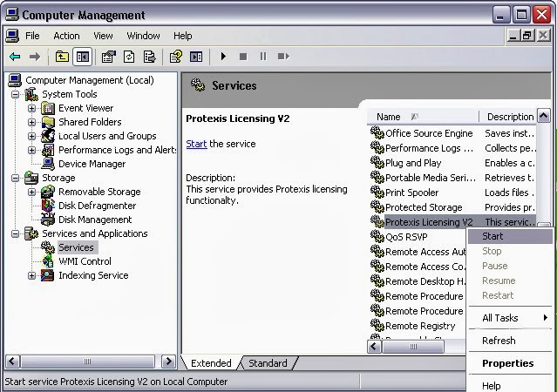Collapse the Storage node
The height and width of the screenshot is (392, 557).
point(16,178)
